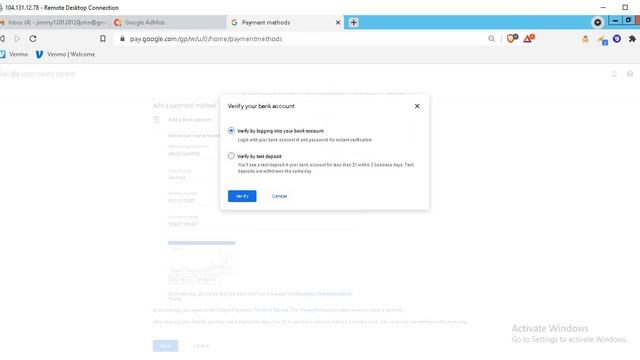Reload the current page
The image size is (640, 360).
[33, 39]
